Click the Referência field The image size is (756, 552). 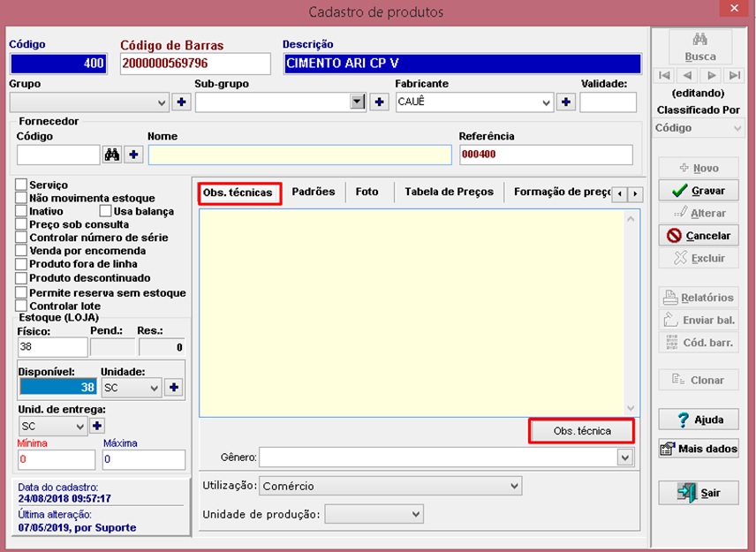coord(546,155)
